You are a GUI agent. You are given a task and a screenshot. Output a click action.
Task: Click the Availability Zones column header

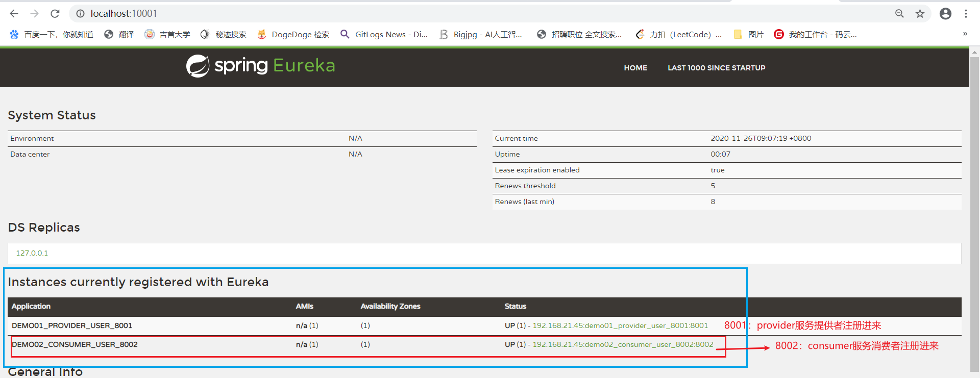[390, 306]
